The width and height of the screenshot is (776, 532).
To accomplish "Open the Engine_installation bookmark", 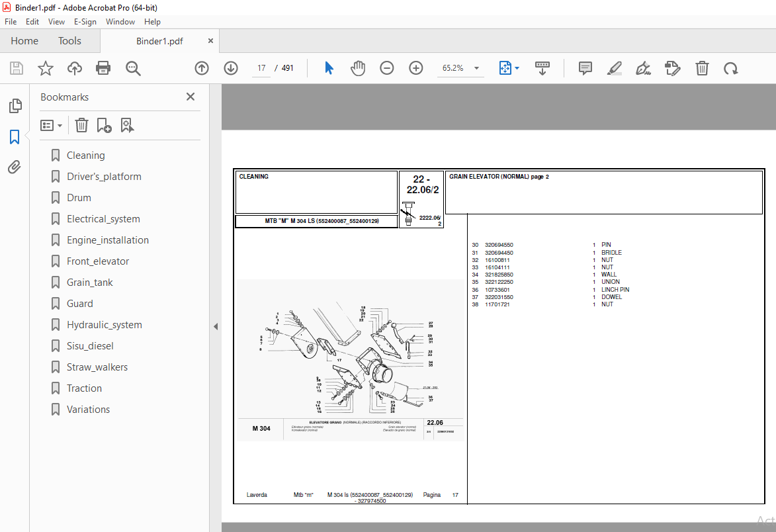I will pos(108,240).
